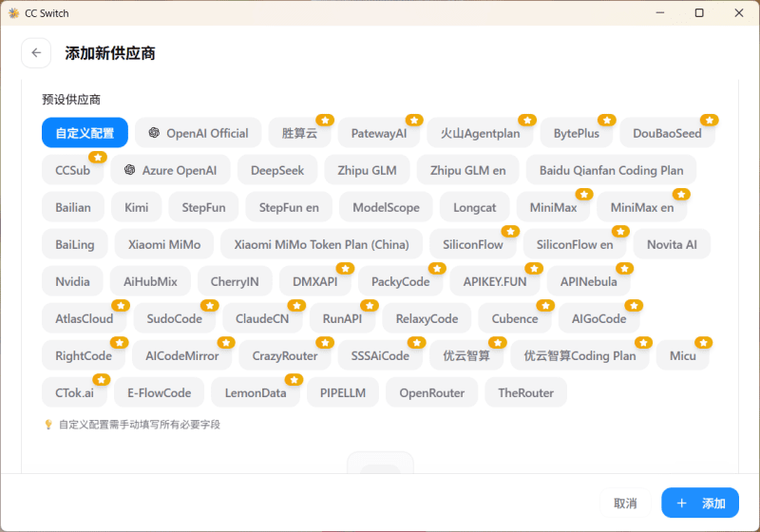Pick the Kimi provider preset
760x532 pixels.
click(x=136, y=207)
